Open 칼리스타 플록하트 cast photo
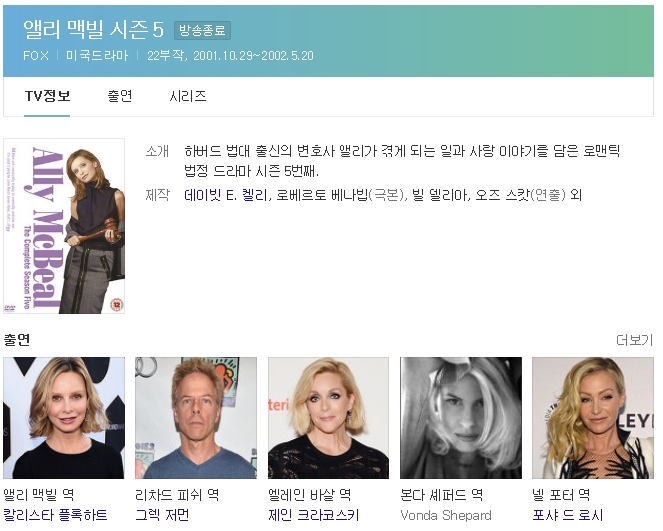 pyautogui.click(x=64, y=418)
